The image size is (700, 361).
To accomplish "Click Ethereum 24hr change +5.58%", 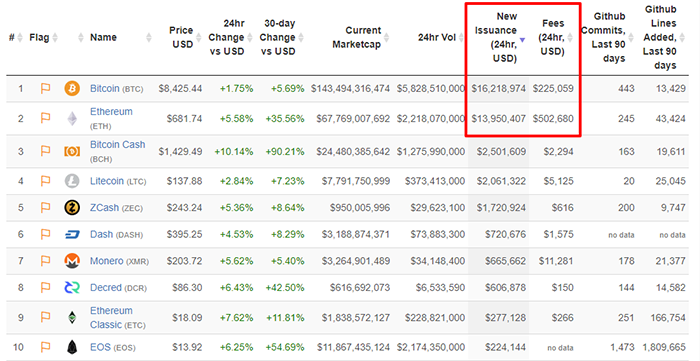I will 236,119.
